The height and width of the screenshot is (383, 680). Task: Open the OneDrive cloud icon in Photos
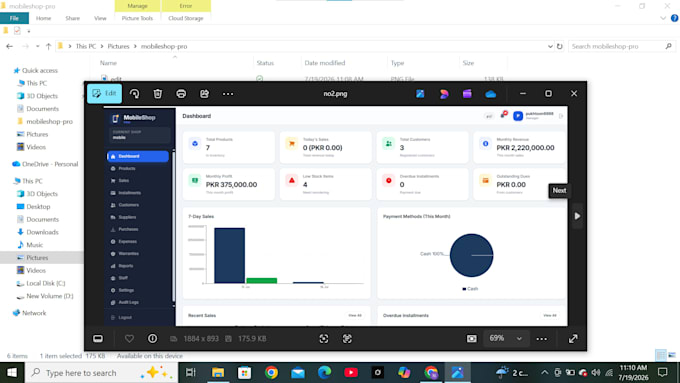(490, 94)
